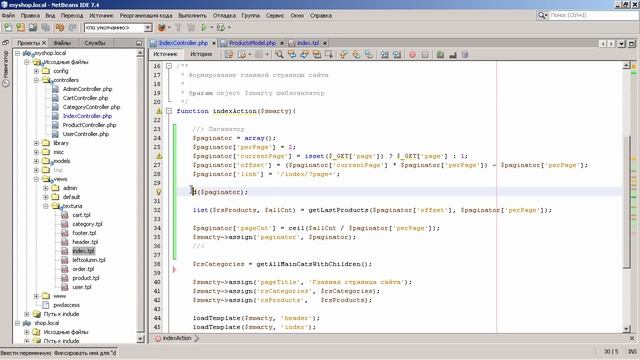Open the Run Project dropdown arrow

(212, 28)
